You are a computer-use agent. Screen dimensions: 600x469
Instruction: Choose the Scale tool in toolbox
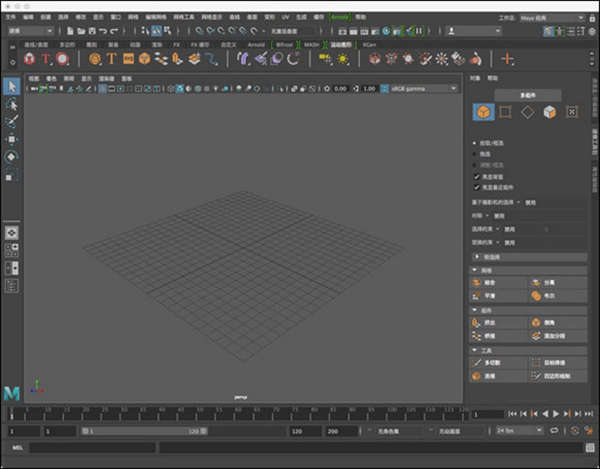[x=12, y=174]
